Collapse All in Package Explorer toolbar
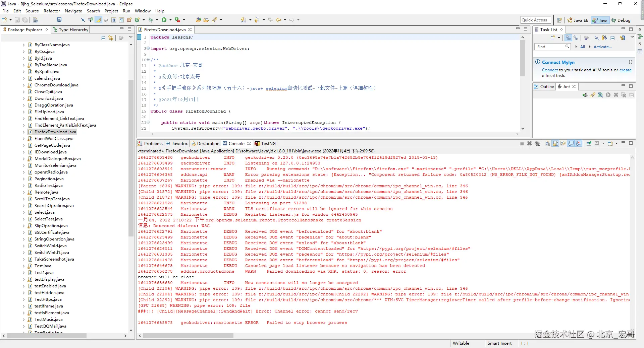This screenshot has width=644, height=348. tap(103, 38)
